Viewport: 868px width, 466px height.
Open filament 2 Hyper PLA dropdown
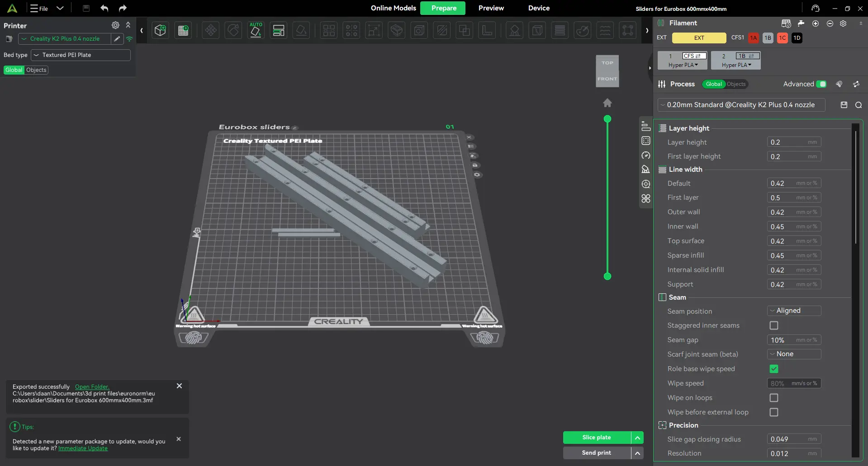pyautogui.click(x=736, y=65)
